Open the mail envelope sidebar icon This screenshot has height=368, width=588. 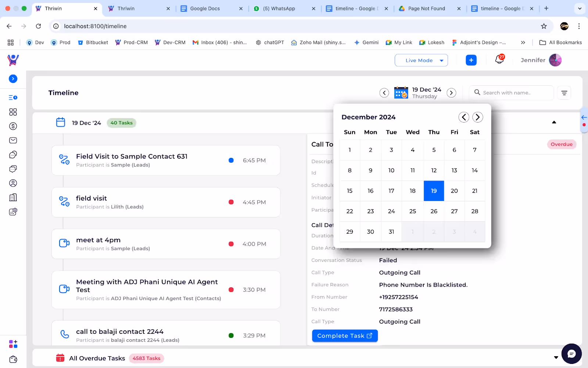click(x=13, y=140)
